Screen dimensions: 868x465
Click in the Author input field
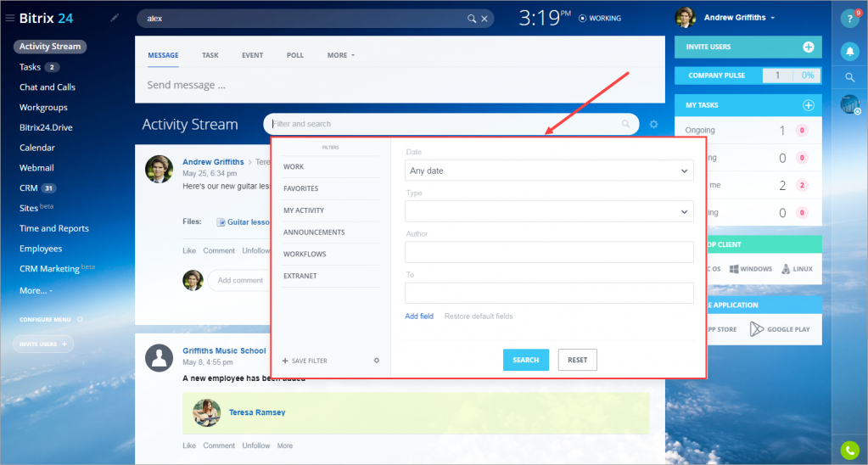click(549, 252)
